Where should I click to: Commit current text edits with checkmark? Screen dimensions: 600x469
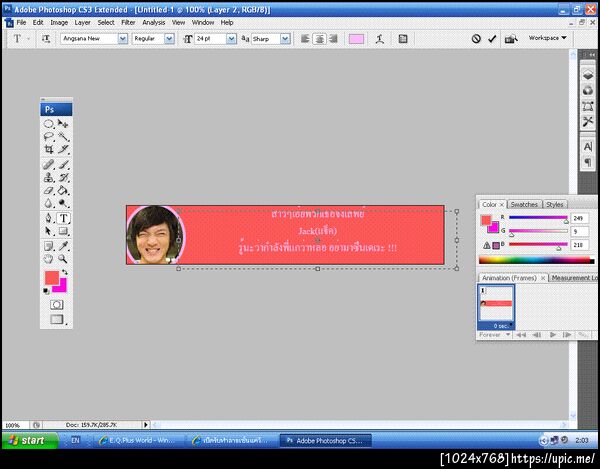492,39
